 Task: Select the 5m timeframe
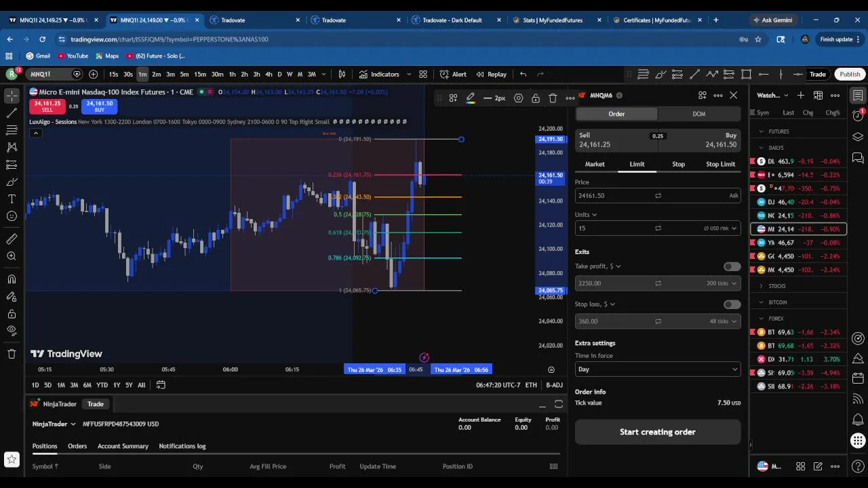184,74
